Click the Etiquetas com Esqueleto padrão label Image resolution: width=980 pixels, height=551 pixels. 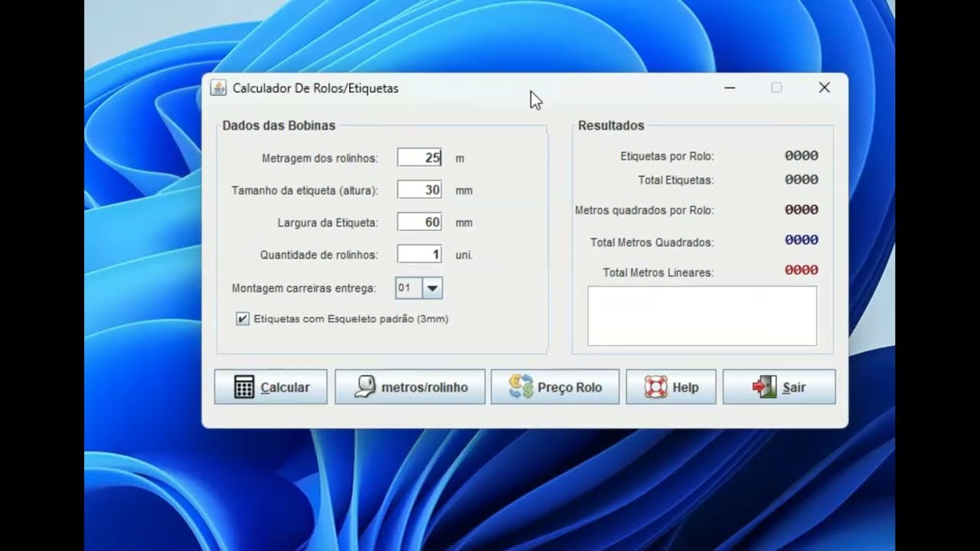[351, 319]
